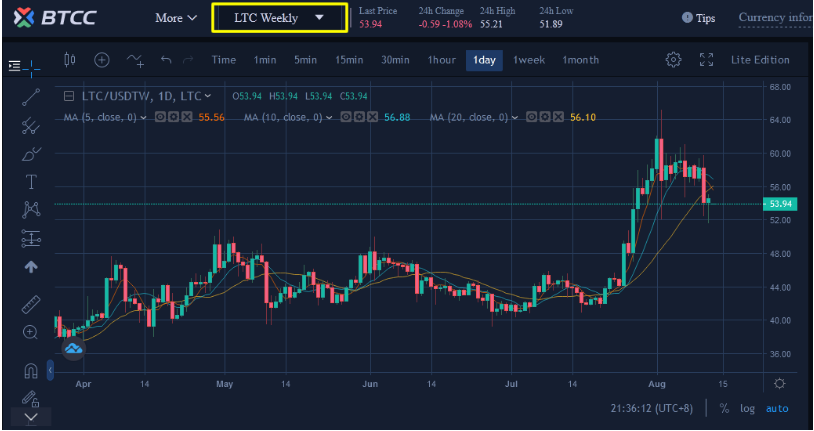Image resolution: width=814 pixels, height=431 pixels.
Task: Remove the MA 20 indicator
Action: tap(558, 117)
